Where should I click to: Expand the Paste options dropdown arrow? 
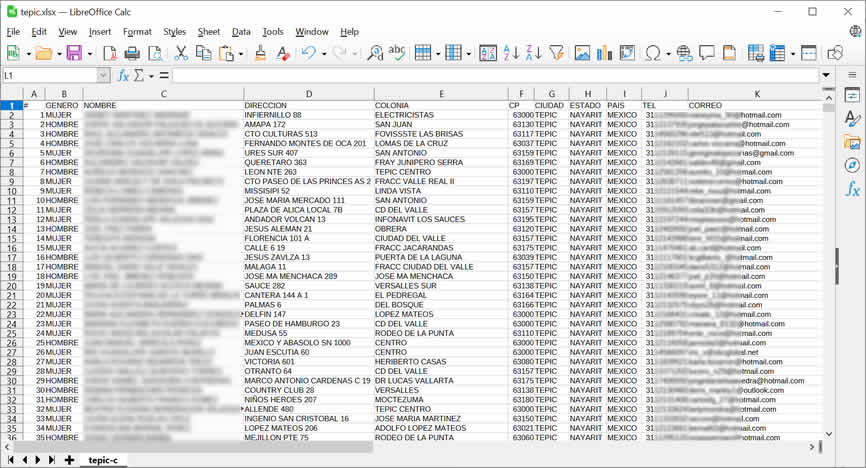(241, 54)
